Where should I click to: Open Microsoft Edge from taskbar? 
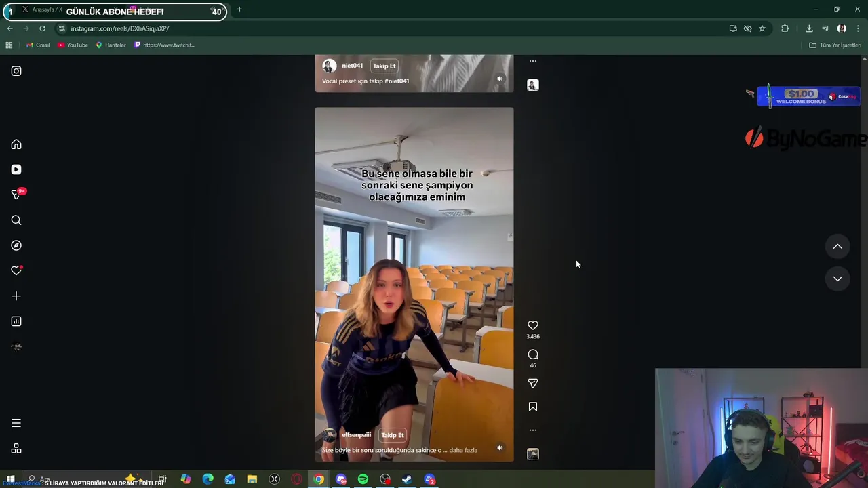click(208, 479)
